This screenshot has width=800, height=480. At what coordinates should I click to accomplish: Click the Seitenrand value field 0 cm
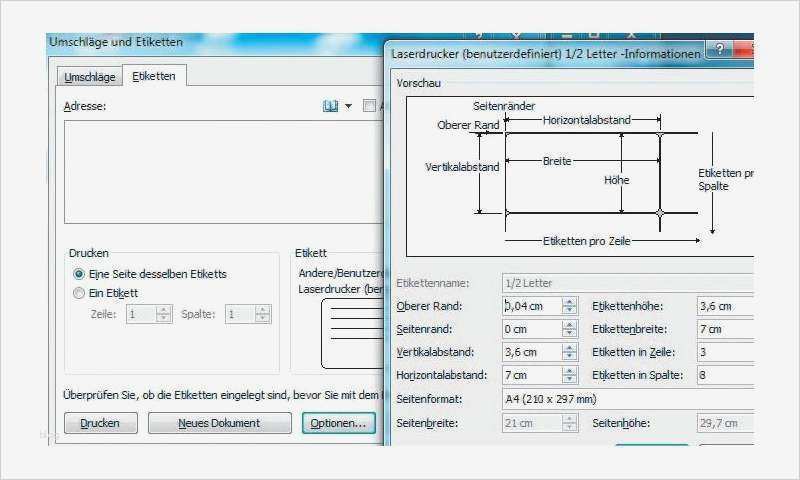coord(532,329)
